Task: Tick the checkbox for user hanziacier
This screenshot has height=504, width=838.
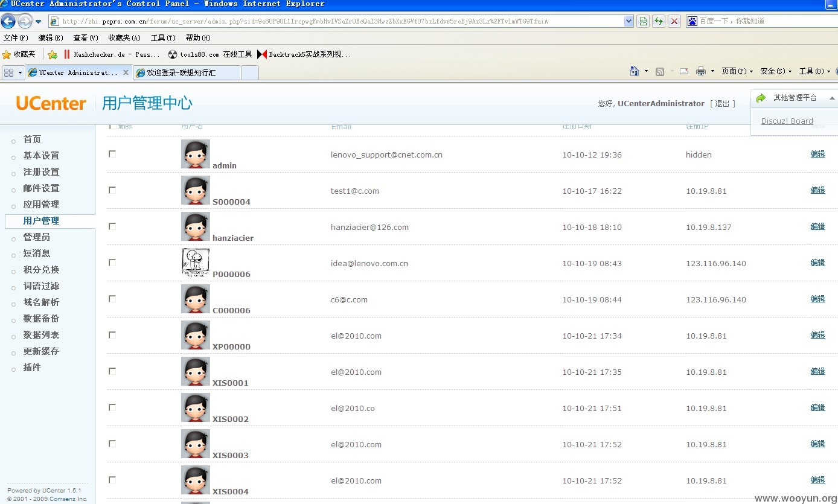Action: coord(112,226)
